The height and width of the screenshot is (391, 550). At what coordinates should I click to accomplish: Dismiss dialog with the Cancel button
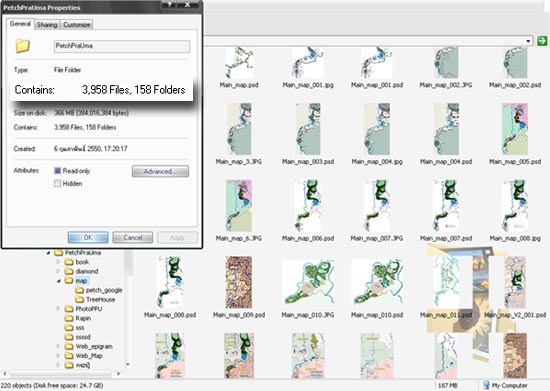(133, 237)
